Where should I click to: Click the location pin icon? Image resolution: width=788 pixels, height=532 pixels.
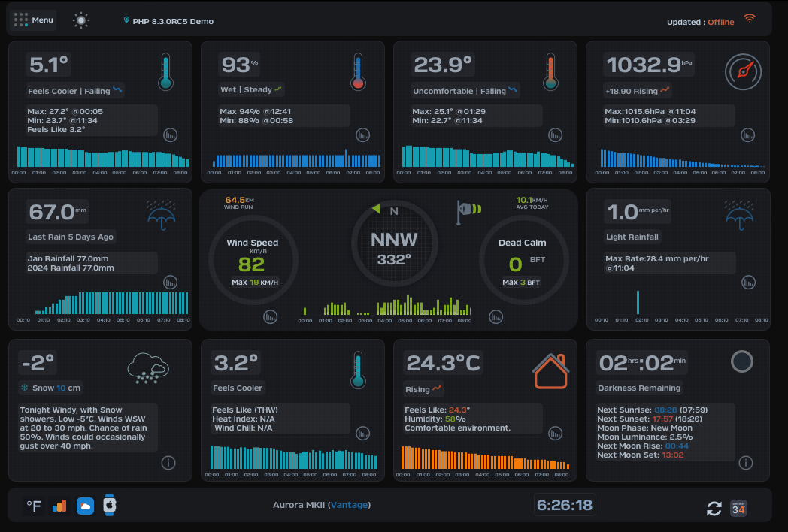pos(126,20)
